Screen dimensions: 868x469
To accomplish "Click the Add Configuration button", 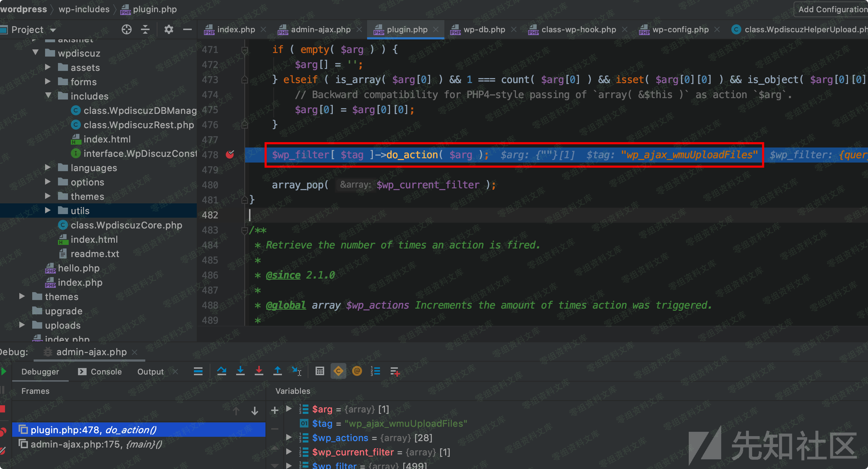I will (832, 9).
